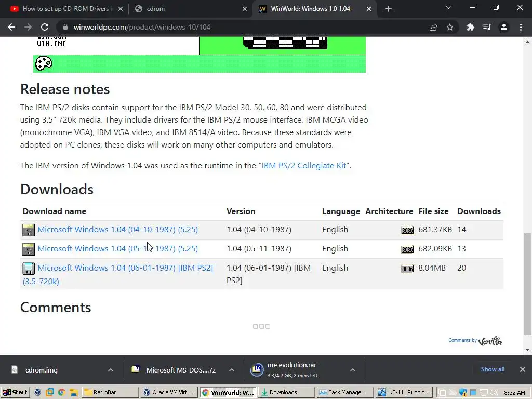Open the Extensions puzzle icon
This screenshot has height=399, width=532.
470,27
